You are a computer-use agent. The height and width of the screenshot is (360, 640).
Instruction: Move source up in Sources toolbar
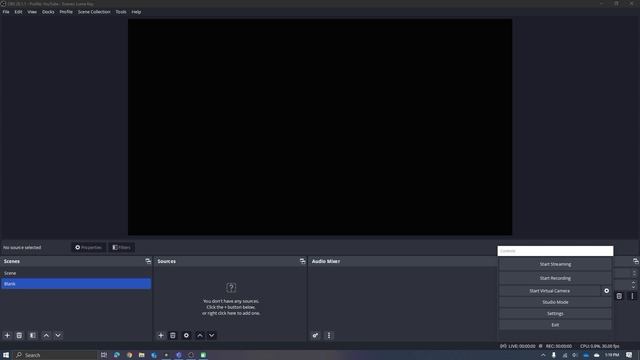click(200, 335)
